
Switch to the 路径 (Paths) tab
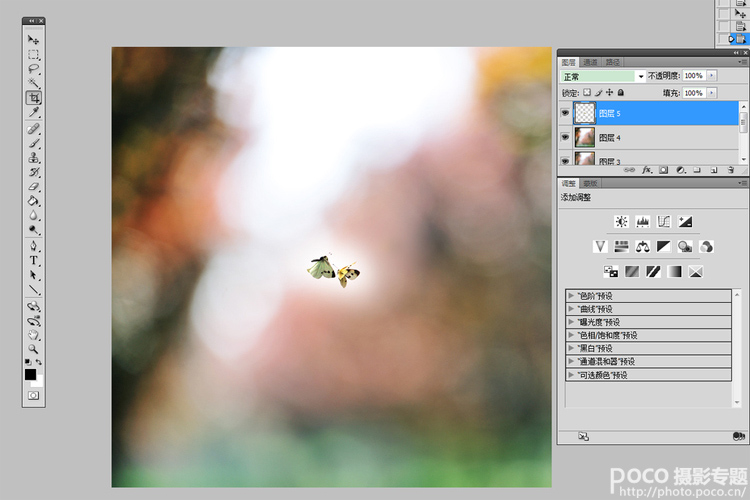coord(613,62)
